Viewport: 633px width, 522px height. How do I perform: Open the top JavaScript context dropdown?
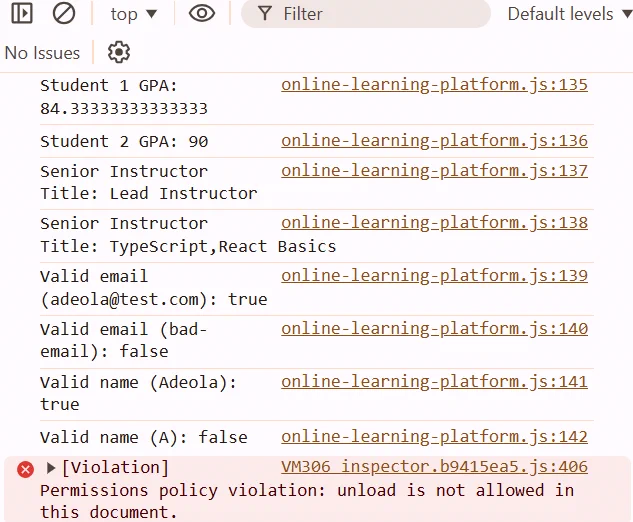(133, 14)
